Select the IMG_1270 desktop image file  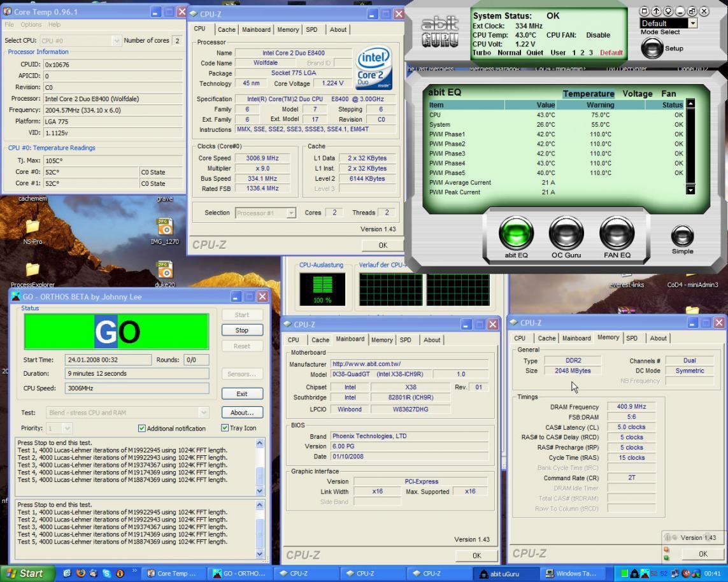click(165, 231)
